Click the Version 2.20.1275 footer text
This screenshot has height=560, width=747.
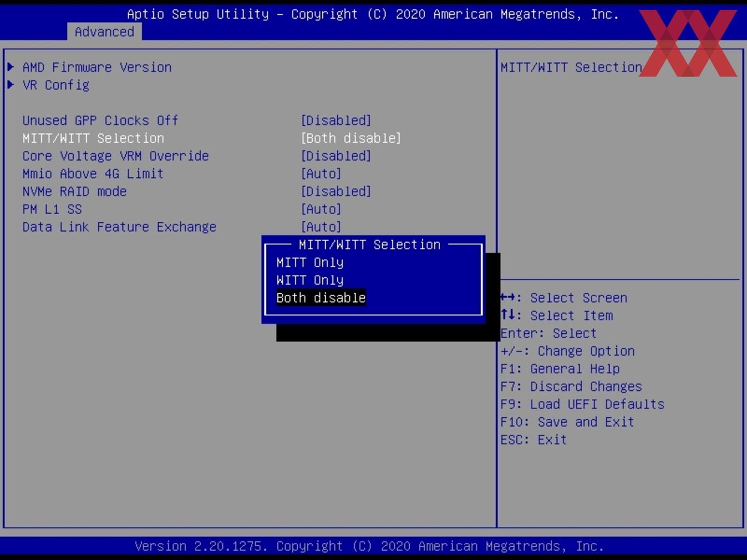coord(370,546)
